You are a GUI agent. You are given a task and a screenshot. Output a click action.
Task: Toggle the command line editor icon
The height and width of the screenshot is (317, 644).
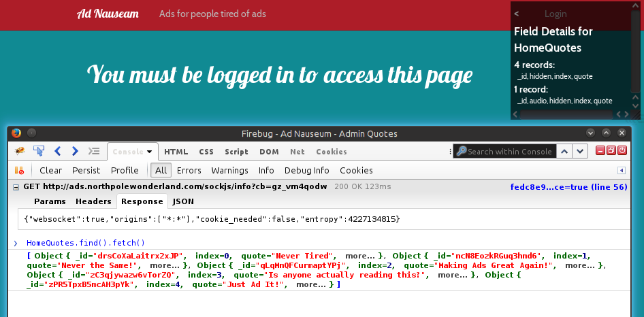[x=94, y=151]
